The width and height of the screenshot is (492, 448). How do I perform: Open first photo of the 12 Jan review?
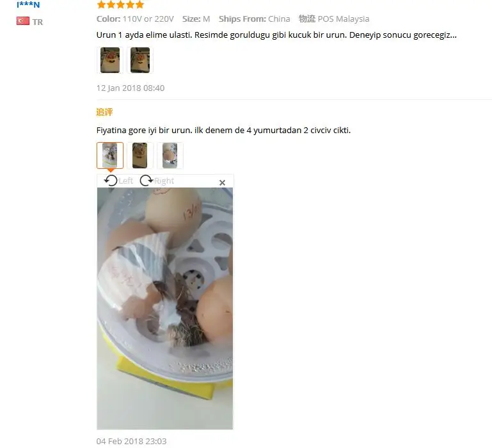110,60
